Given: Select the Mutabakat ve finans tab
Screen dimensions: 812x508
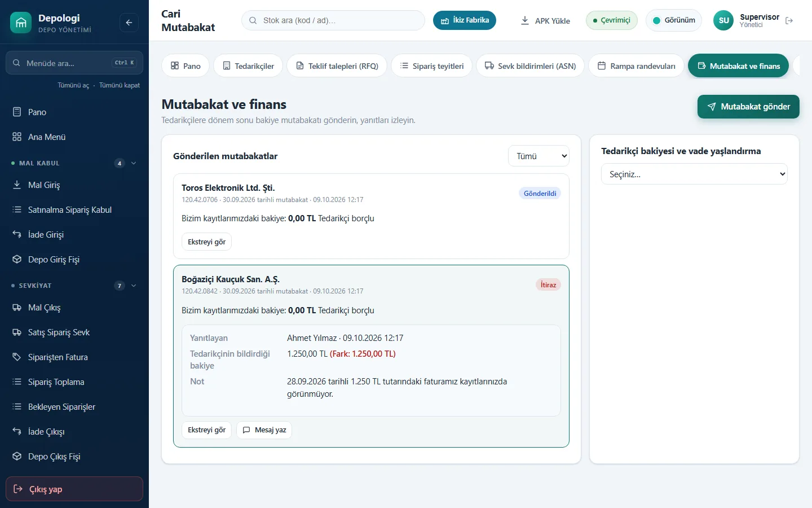Looking at the screenshot, I should pyautogui.click(x=738, y=66).
